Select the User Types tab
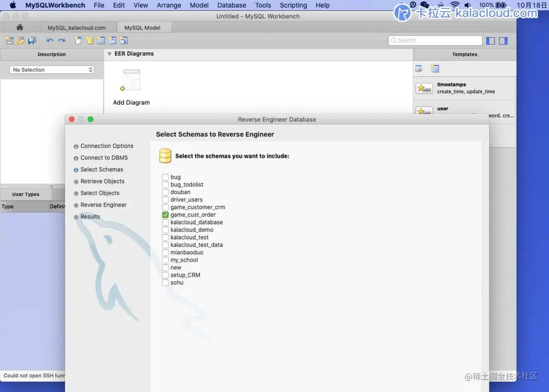Screen dimensions: 549x392 pyautogui.click(x=26, y=194)
